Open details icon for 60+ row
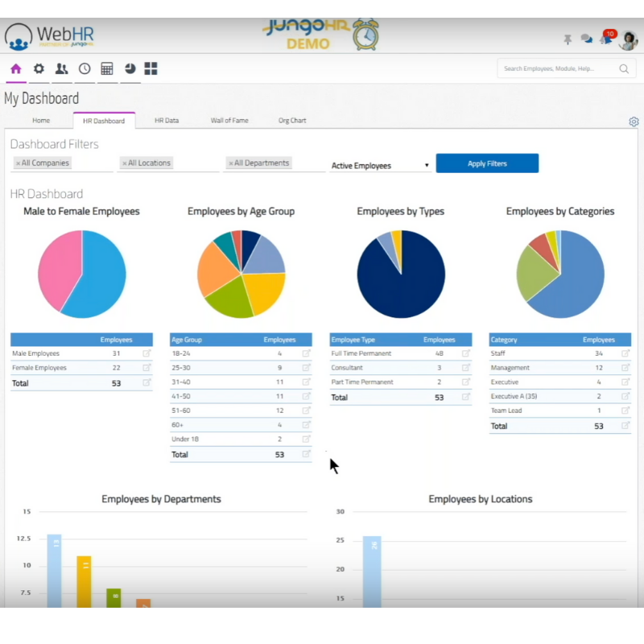This screenshot has width=644, height=644. [x=306, y=425]
